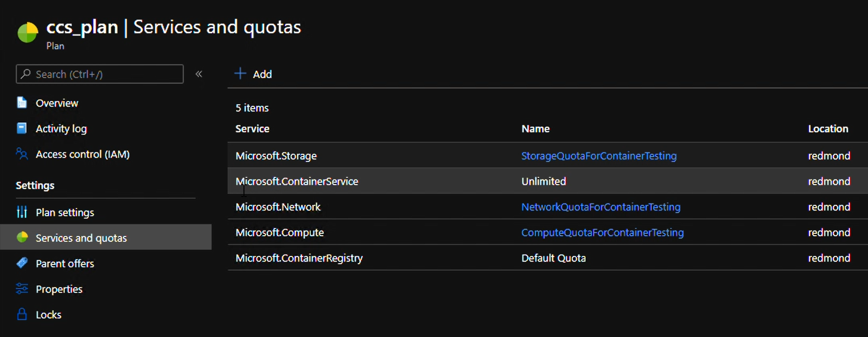The image size is (868, 337).
Task: Open ComputeQuotaForContainerTesting quota link
Action: tap(602, 232)
